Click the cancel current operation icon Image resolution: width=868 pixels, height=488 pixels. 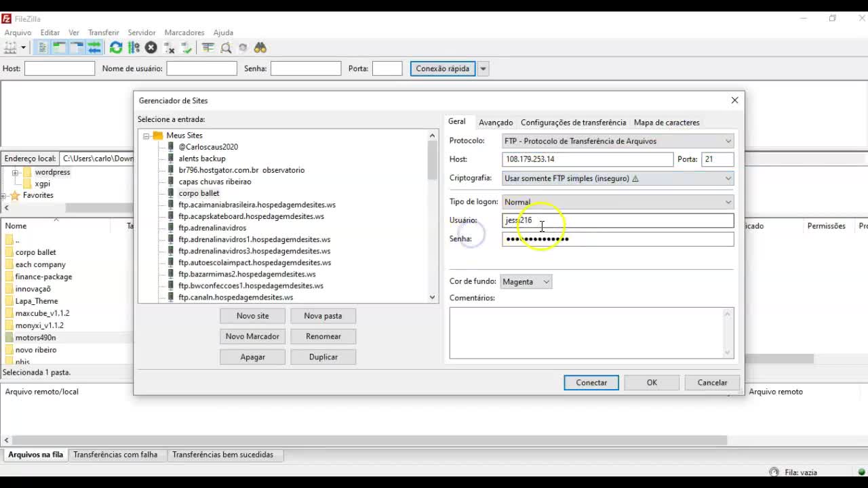tap(151, 47)
